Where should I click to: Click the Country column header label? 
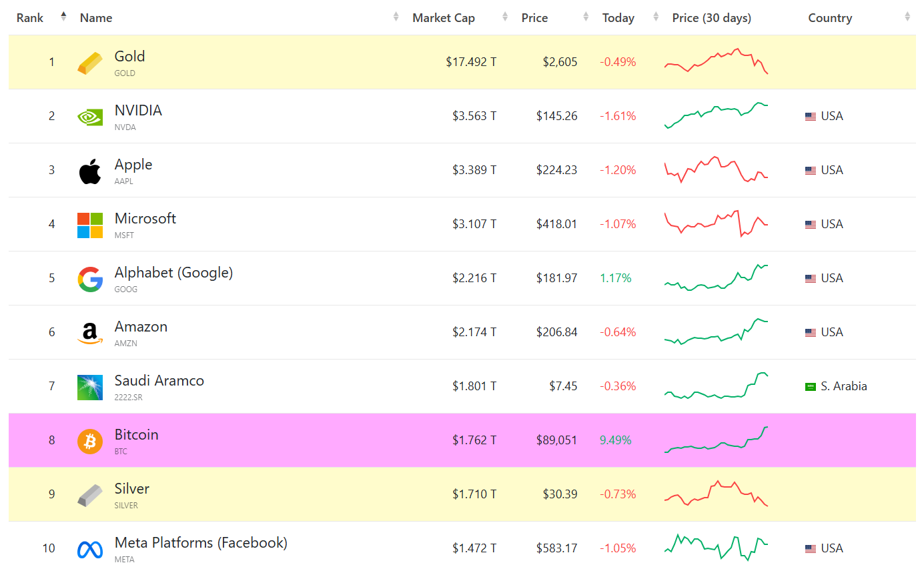830,18
